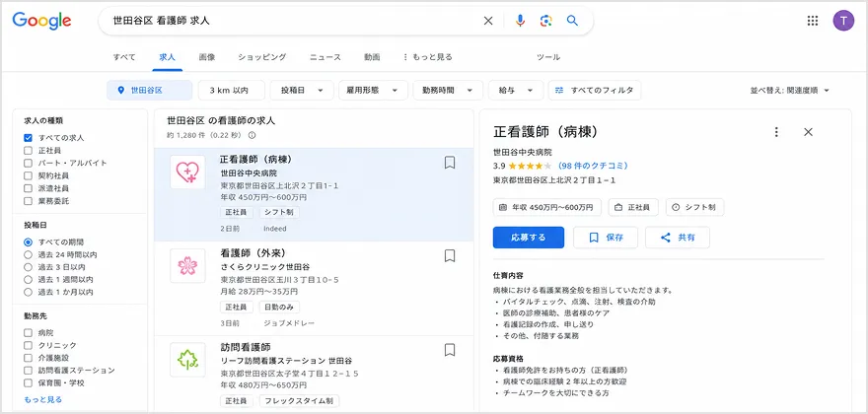Open the リーフ訪問看護 leaf logo
Viewport: 868px width, 414px height.
pos(187,360)
